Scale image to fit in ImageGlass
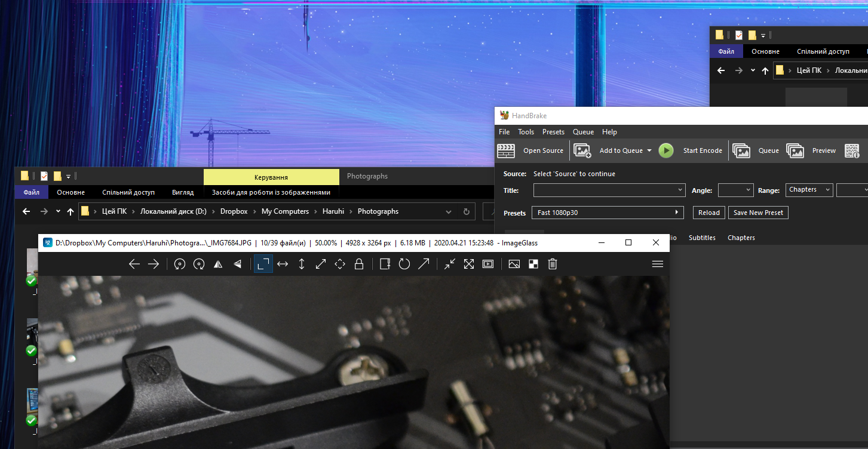This screenshot has width=868, height=449. [x=321, y=264]
